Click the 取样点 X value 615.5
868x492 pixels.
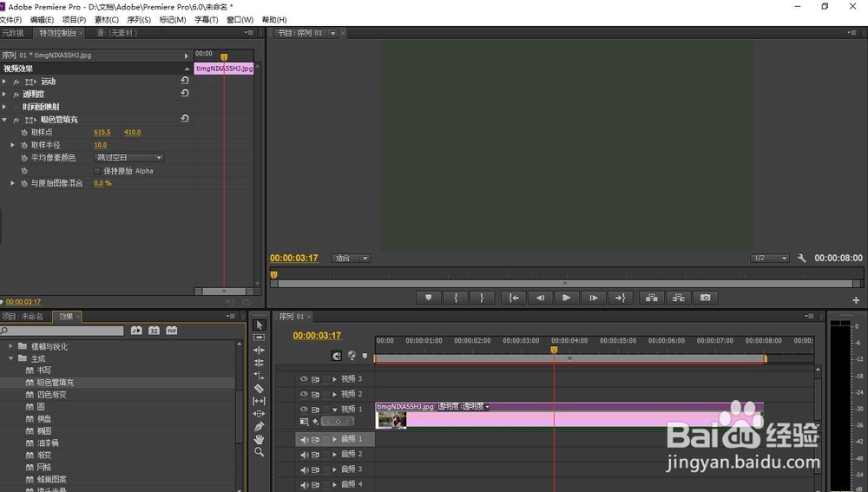tap(102, 132)
